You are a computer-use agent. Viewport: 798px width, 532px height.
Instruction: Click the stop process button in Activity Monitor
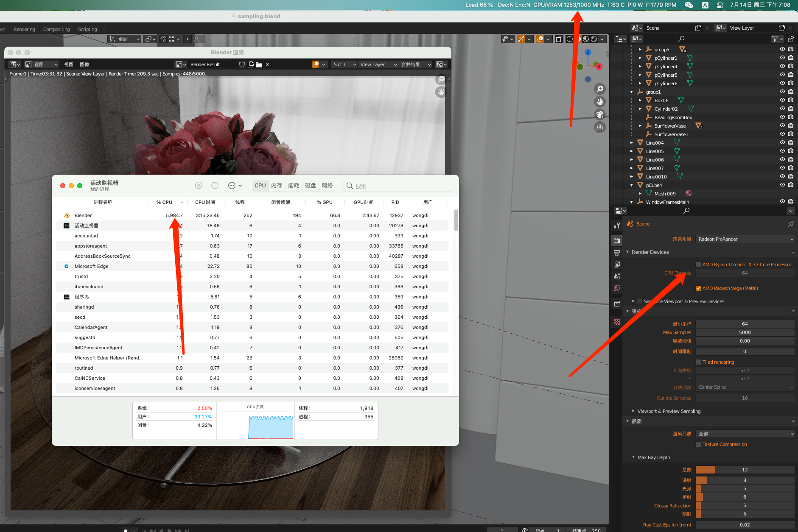199,185
